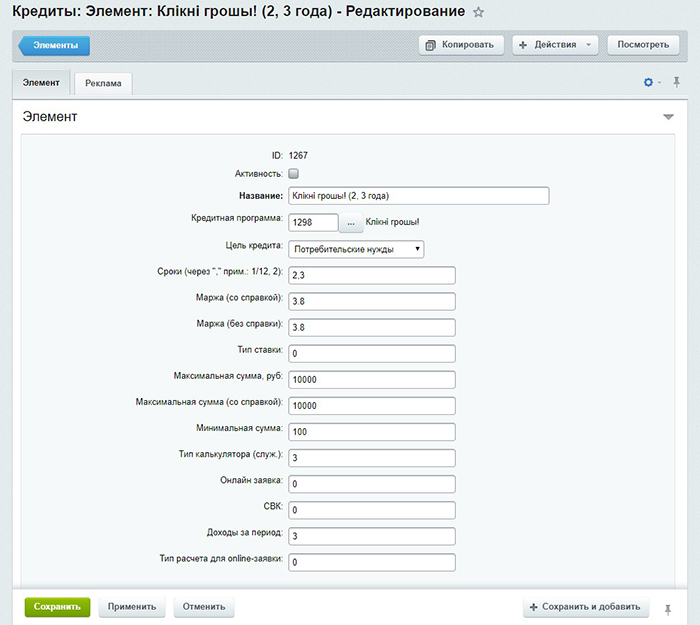The image size is (700, 625).
Task: Click the pin icon beside tab settings
Action: [x=676, y=82]
